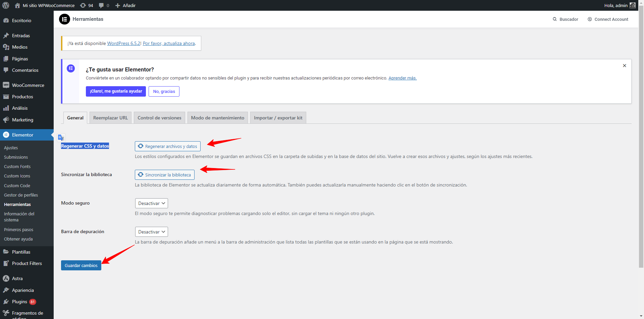Click the Fragmentos de código scissors icon
The image size is (644, 319).
[6, 313]
